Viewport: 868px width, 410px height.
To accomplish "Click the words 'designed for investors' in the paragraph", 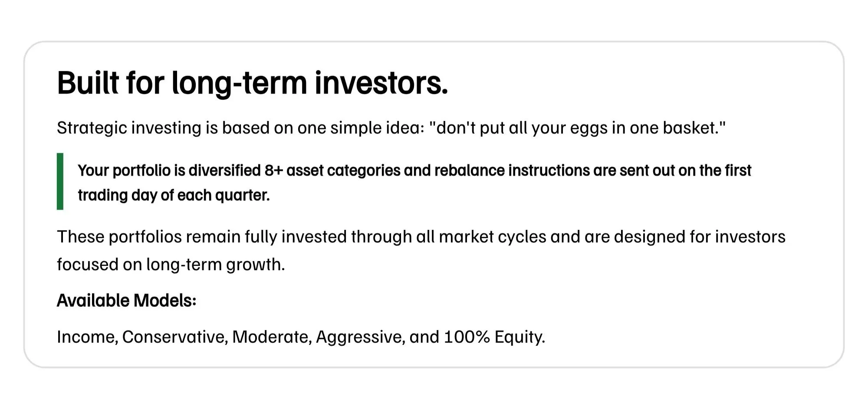I will (700, 237).
